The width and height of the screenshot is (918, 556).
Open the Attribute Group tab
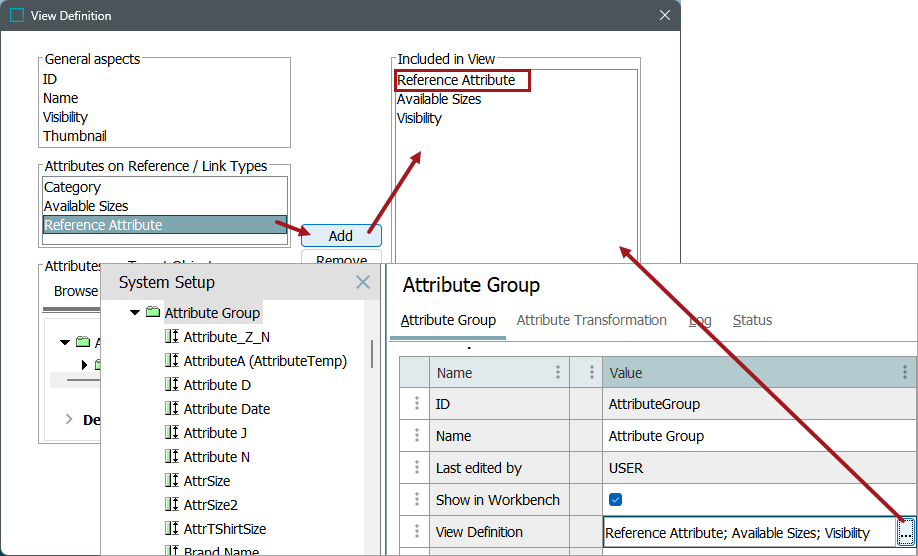click(x=448, y=320)
